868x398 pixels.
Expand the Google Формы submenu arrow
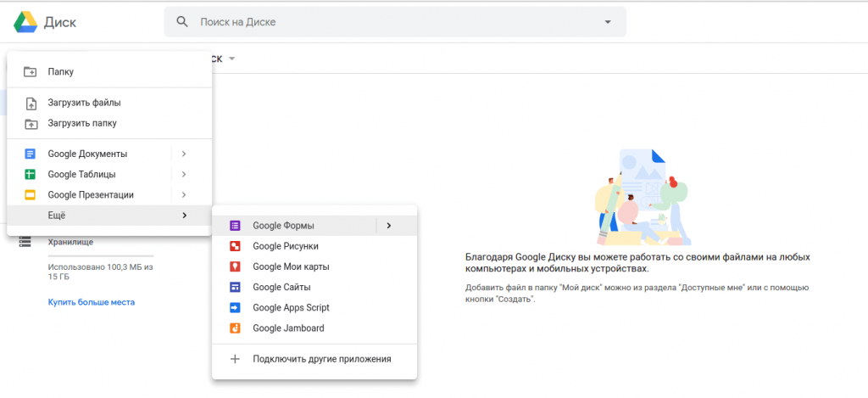[x=388, y=226]
